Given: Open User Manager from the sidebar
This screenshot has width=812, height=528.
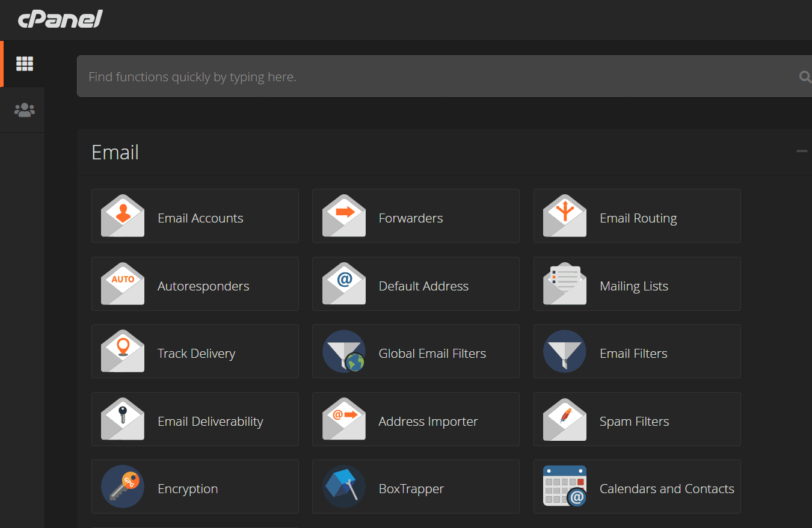Looking at the screenshot, I should click(x=24, y=110).
